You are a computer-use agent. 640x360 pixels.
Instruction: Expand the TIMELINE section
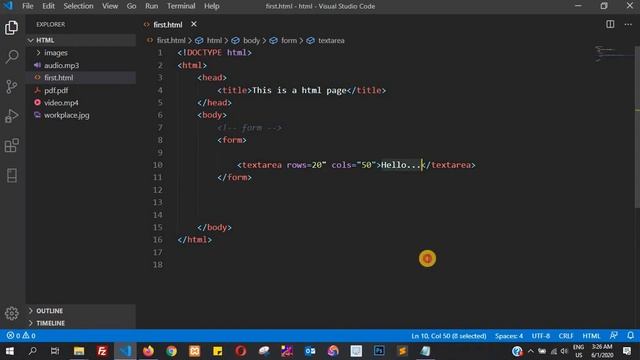pos(81,323)
